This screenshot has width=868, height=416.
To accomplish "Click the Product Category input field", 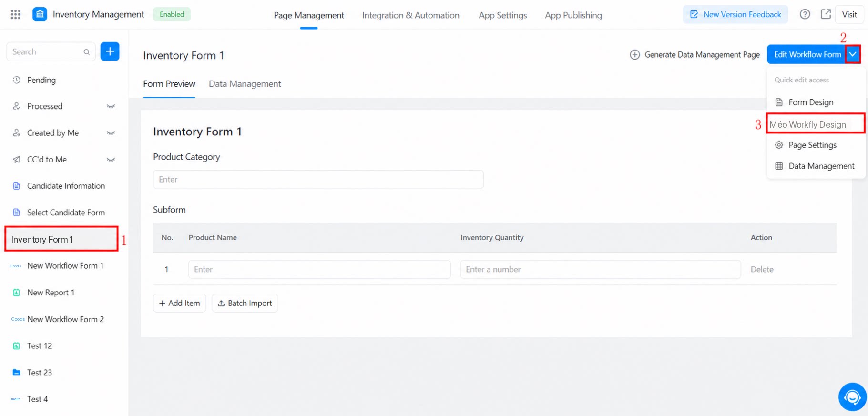I will 318,180.
